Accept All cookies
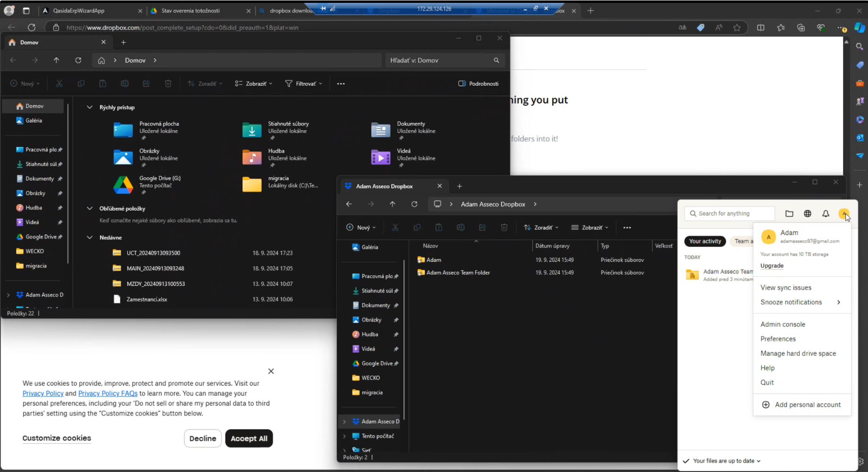 pos(249,438)
